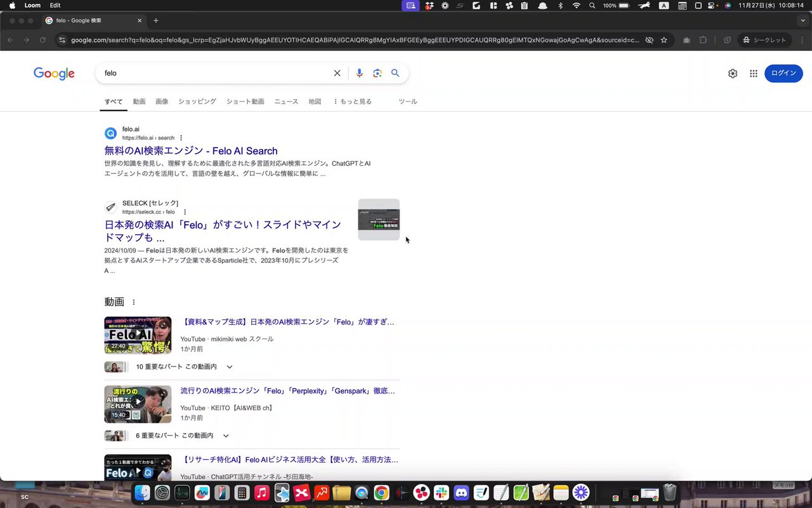The width and height of the screenshot is (812, 508).
Task: View site information icon in address bar
Action: 62,40
